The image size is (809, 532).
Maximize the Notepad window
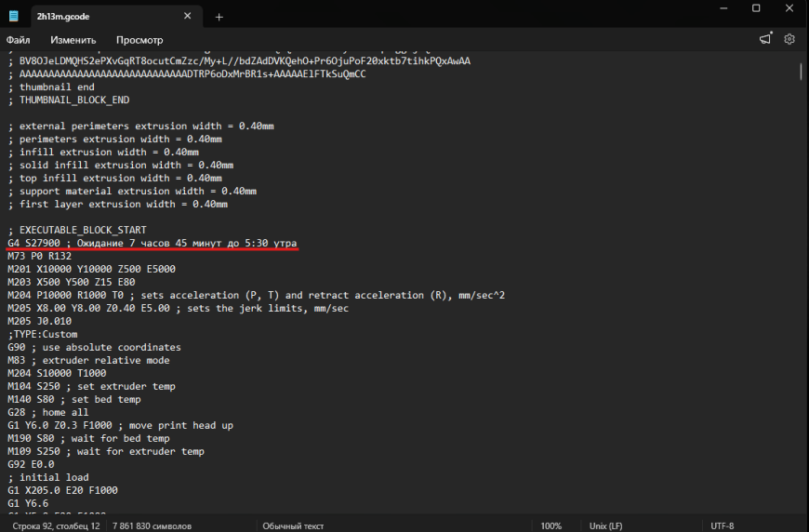[756, 8]
